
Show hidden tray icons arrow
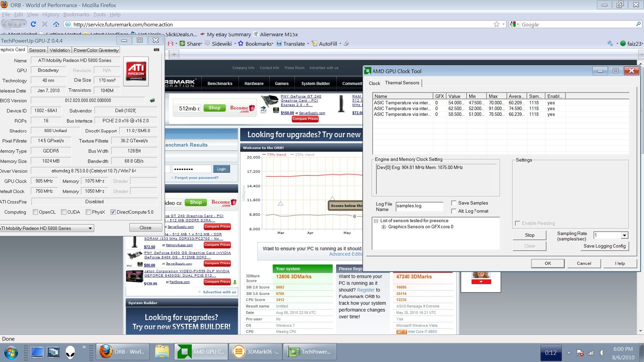pyautogui.click(x=569, y=353)
